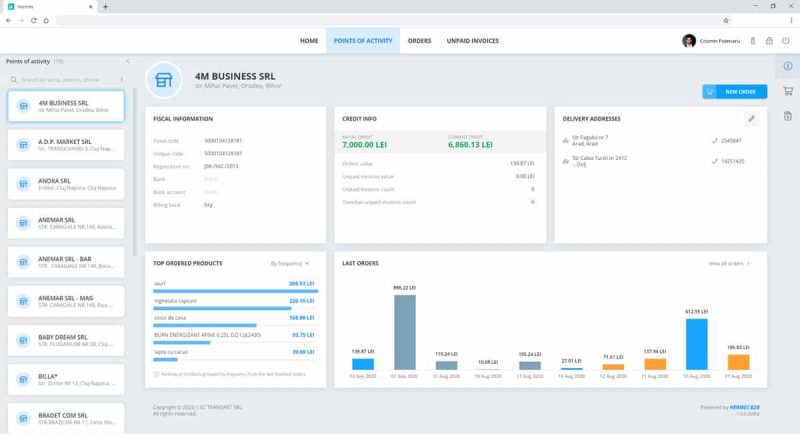Open the 'View all orders' link
Viewport: 800px width, 434px height.
(729, 263)
